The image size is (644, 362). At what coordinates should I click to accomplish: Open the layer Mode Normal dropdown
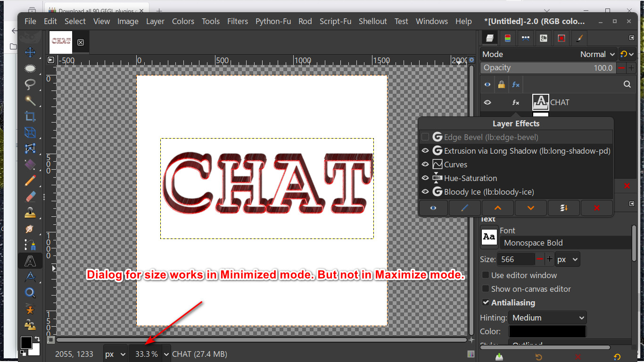point(598,54)
